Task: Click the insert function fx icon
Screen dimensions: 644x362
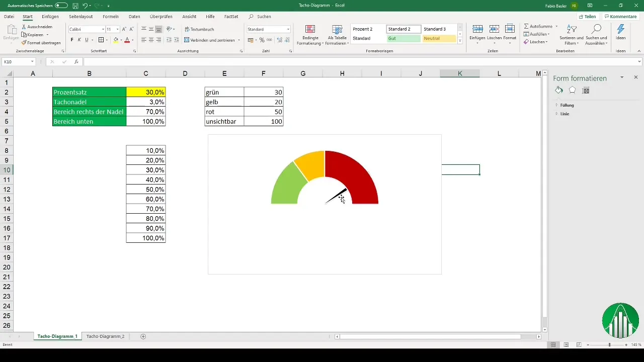Action: pos(76,62)
